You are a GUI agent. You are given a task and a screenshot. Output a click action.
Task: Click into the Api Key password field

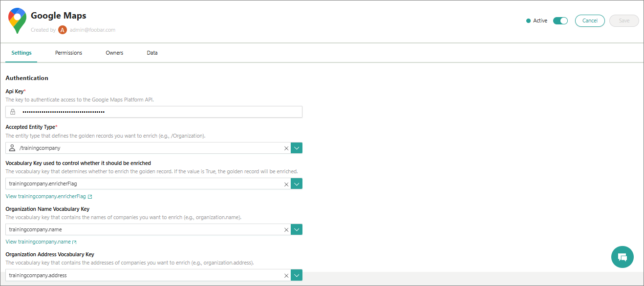(x=154, y=112)
